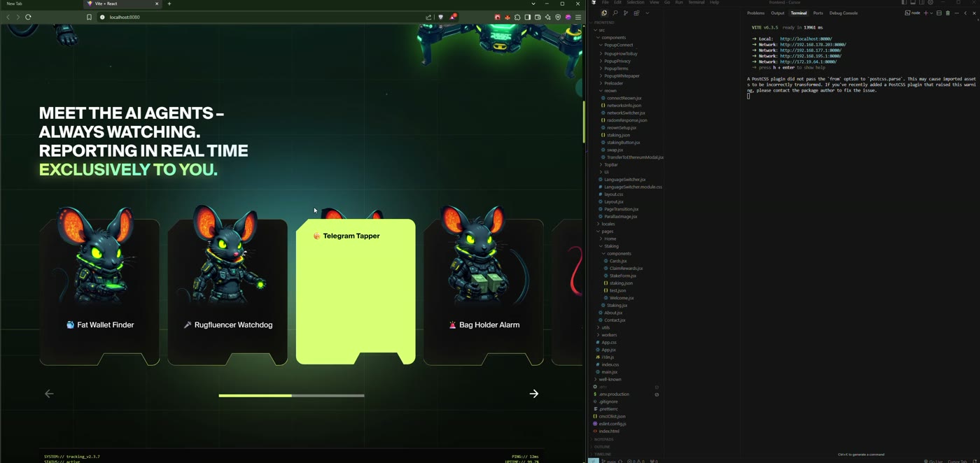The width and height of the screenshot is (980, 463).
Task: Click the browser address bar URL
Action: click(125, 17)
